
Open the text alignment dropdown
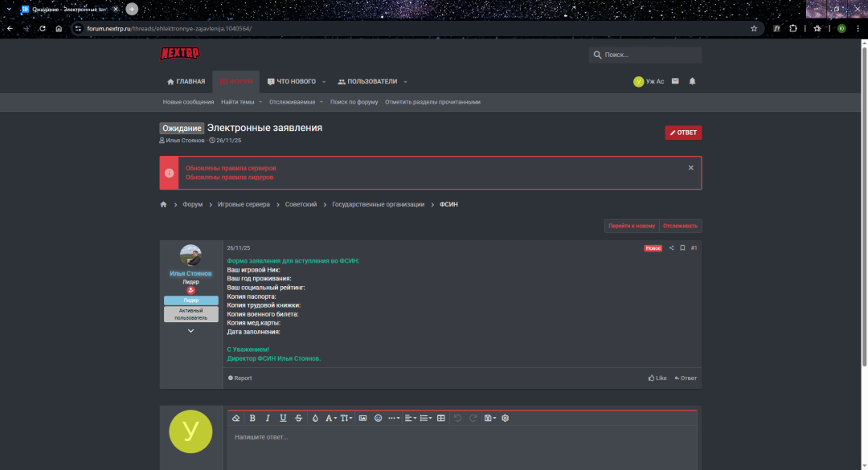coord(409,419)
